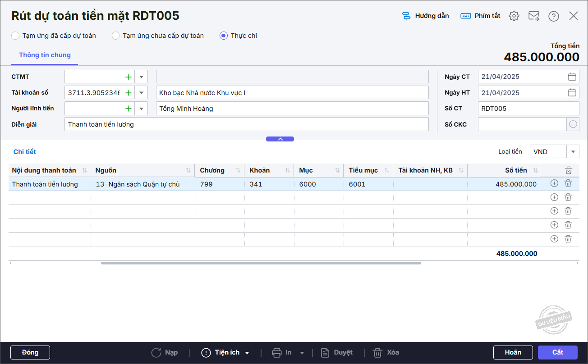Switch to Thông tin chung tab
588x364 pixels.
coord(45,55)
